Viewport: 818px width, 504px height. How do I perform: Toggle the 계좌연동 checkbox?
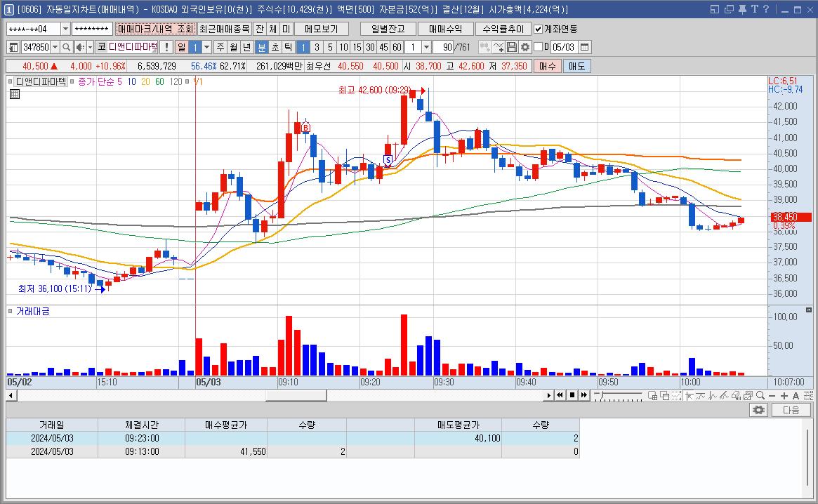tap(538, 29)
